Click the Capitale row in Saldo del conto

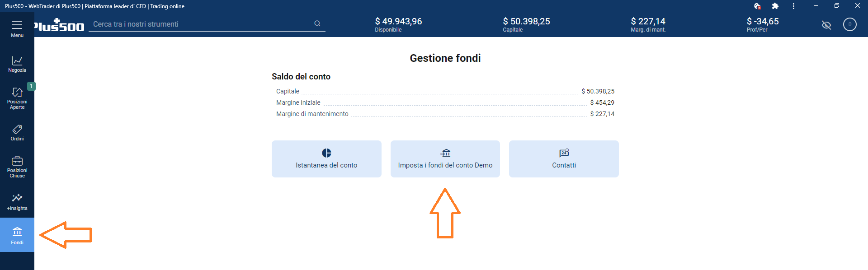pos(445,91)
